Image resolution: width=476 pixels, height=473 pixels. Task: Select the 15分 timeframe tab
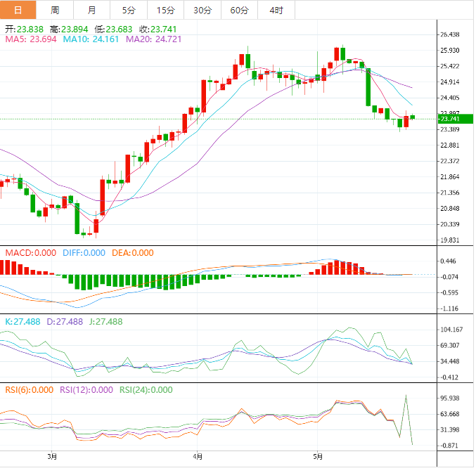pyautogui.click(x=165, y=10)
